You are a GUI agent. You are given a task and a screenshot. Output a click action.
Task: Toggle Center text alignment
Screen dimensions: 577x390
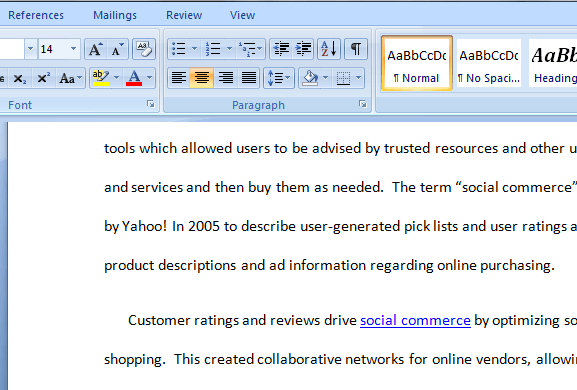(202, 78)
